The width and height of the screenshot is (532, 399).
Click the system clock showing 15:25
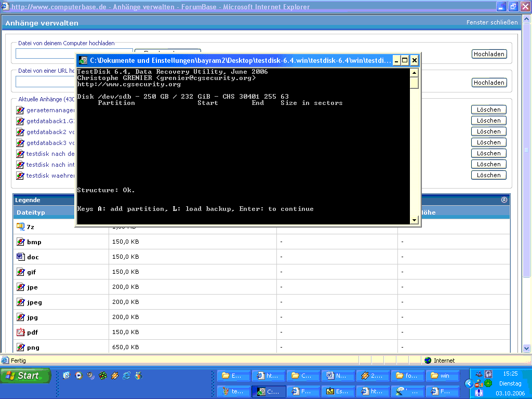point(510,374)
